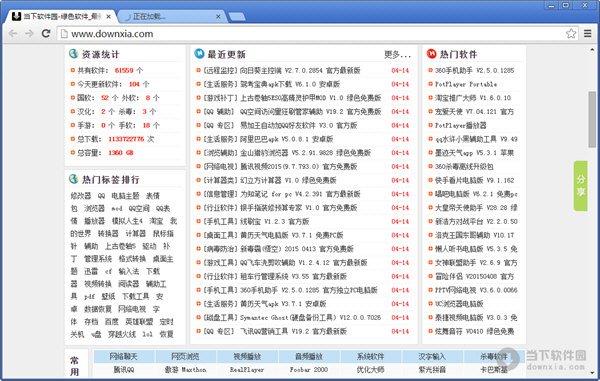The image size is (600, 381).
Task: Select the 视频播放 category tab
Action: (x=247, y=357)
